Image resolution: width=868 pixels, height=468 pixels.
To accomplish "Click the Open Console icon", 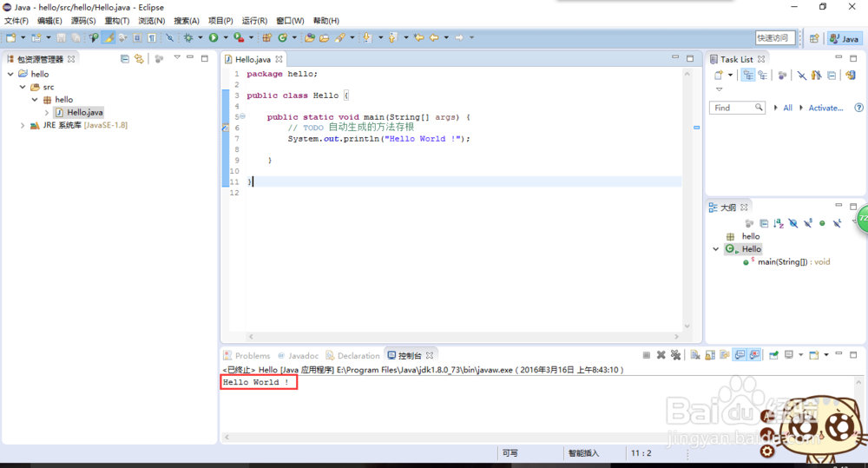I will pyautogui.click(x=814, y=355).
